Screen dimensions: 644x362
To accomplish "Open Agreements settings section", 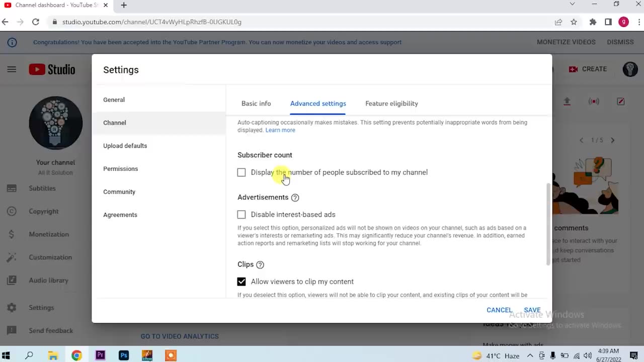I will pos(158,215).
